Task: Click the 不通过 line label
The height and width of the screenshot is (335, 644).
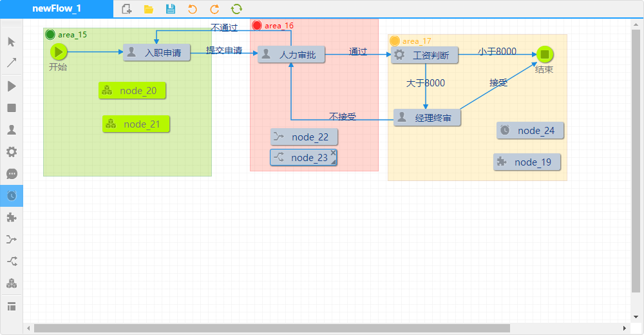Action: pos(224,28)
